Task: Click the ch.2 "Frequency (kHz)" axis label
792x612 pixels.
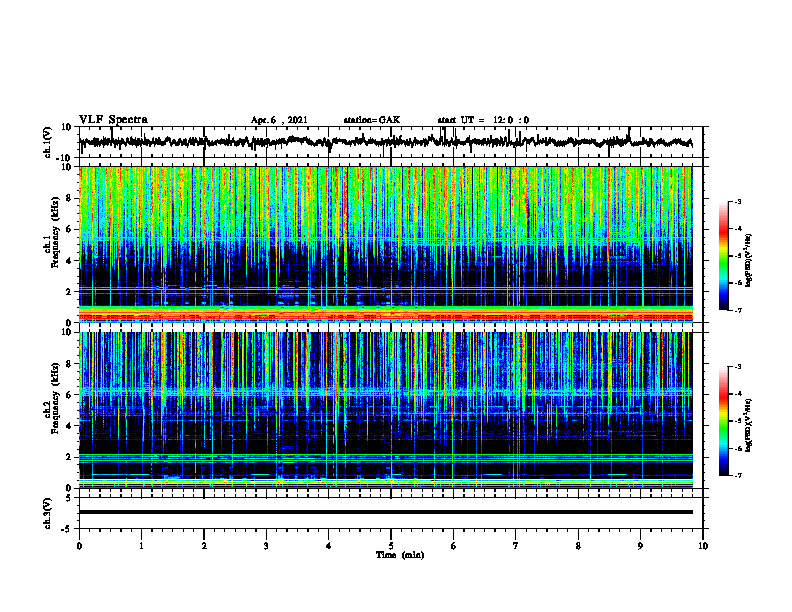Action: coord(55,398)
